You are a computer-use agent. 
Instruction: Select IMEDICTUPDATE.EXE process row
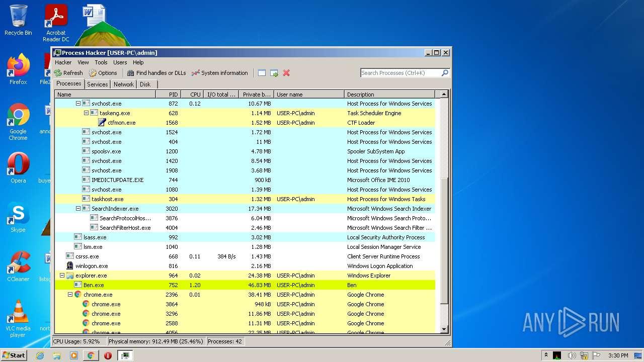(245, 180)
